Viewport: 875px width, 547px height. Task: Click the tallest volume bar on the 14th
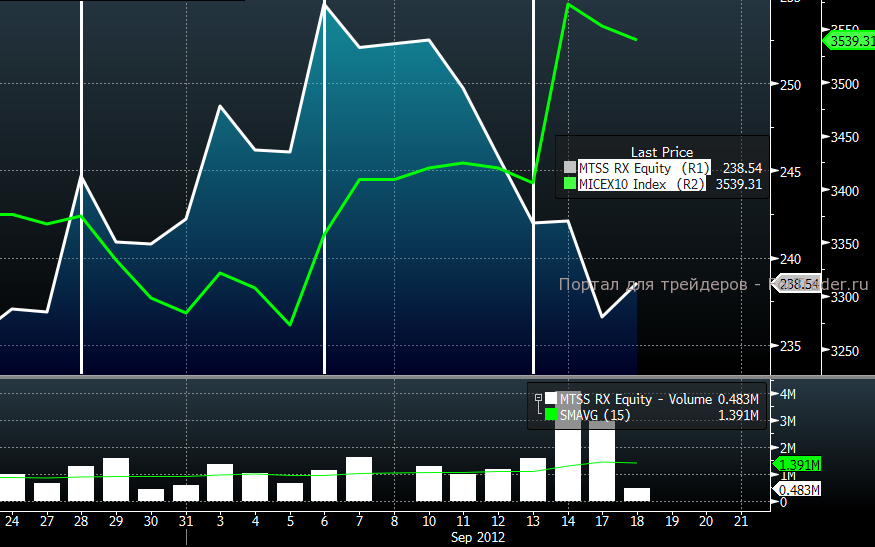(568, 450)
